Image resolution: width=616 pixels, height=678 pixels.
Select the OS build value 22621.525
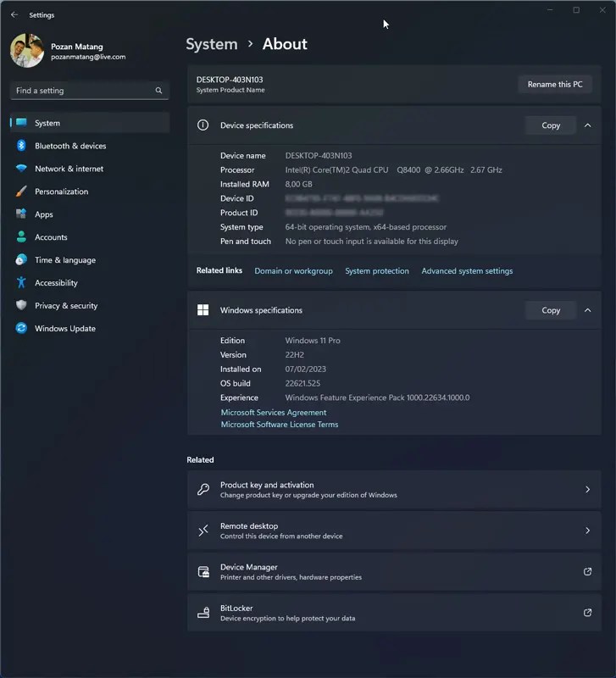(302, 384)
